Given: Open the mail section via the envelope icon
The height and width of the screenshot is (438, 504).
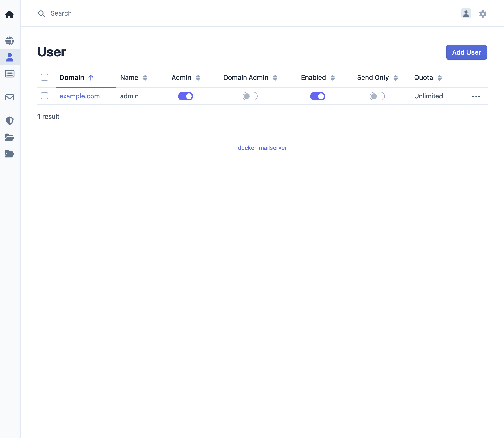Looking at the screenshot, I should click(x=10, y=97).
